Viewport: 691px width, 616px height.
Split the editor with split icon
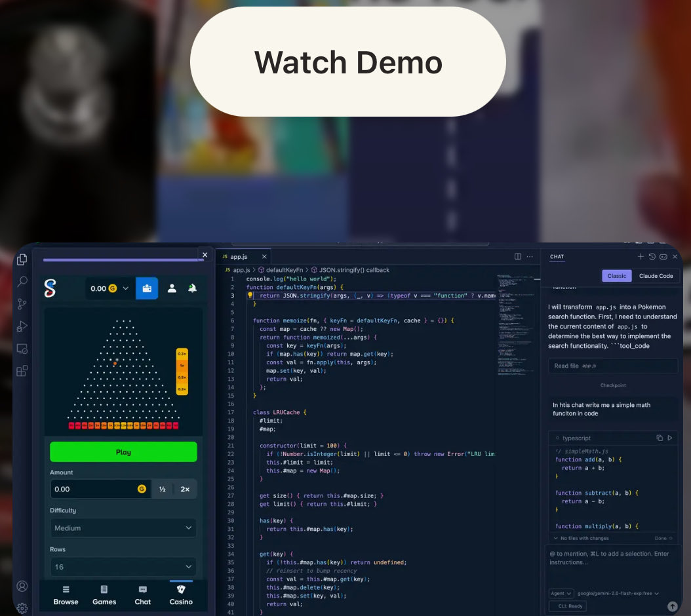click(x=518, y=256)
